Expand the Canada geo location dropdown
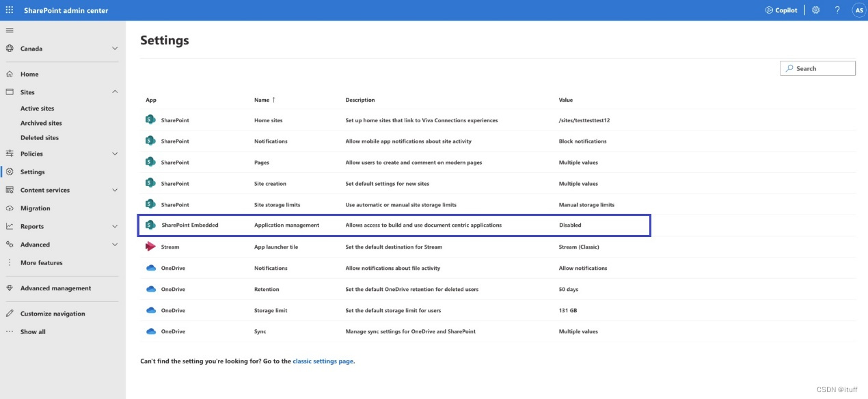The width and height of the screenshot is (868, 399). click(115, 49)
